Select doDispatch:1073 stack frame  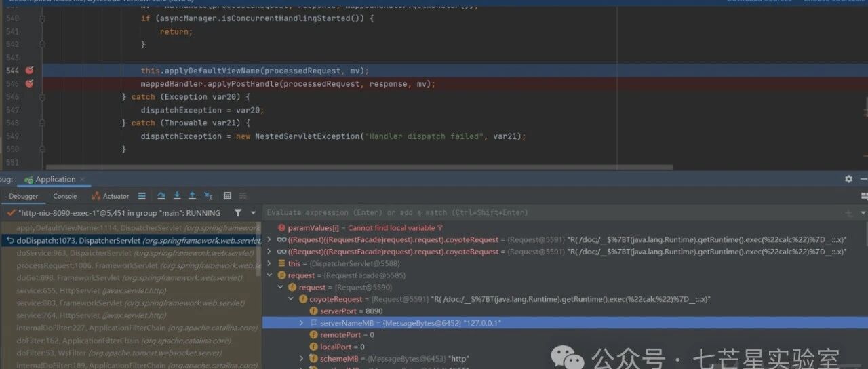click(131, 240)
